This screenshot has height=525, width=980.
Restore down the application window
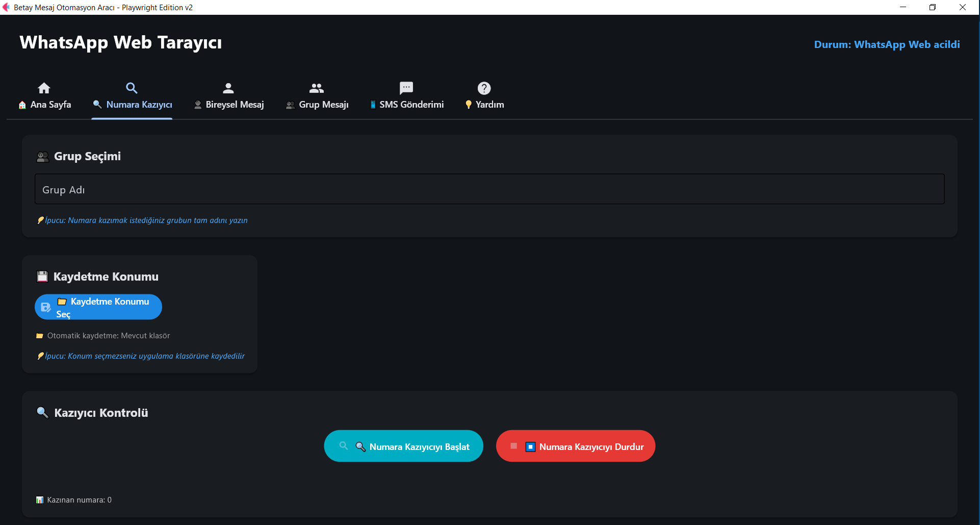coord(933,7)
